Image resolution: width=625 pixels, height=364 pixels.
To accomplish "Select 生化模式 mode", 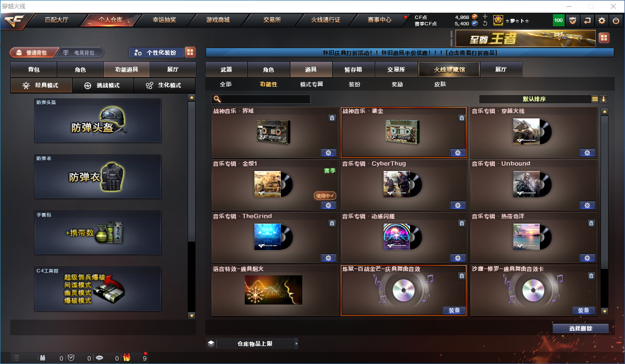I will tap(164, 85).
